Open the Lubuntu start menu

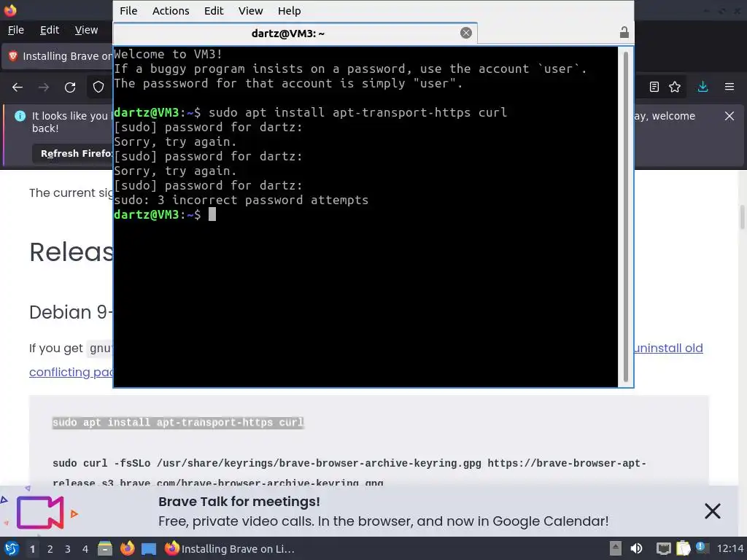(x=12, y=548)
